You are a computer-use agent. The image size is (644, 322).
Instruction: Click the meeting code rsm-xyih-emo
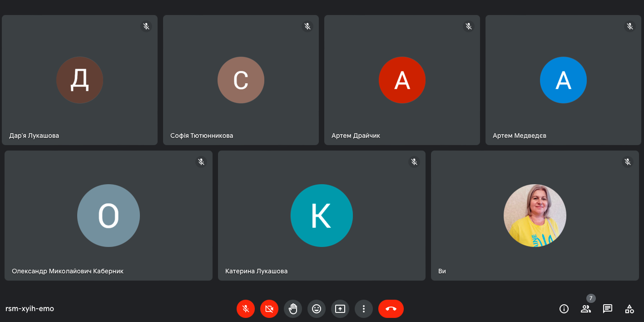click(x=30, y=309)
